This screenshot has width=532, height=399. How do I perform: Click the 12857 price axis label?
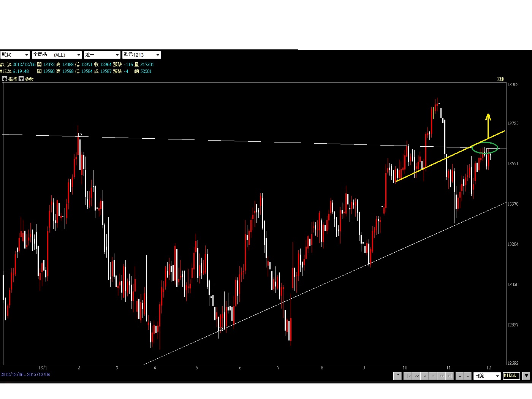(513, 325)
